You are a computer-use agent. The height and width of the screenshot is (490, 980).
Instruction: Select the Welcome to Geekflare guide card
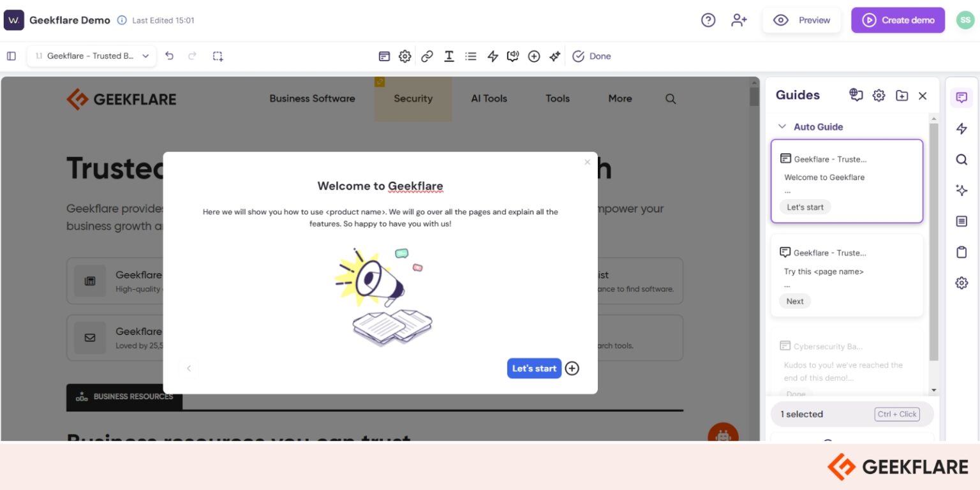[x=847, y=181]
